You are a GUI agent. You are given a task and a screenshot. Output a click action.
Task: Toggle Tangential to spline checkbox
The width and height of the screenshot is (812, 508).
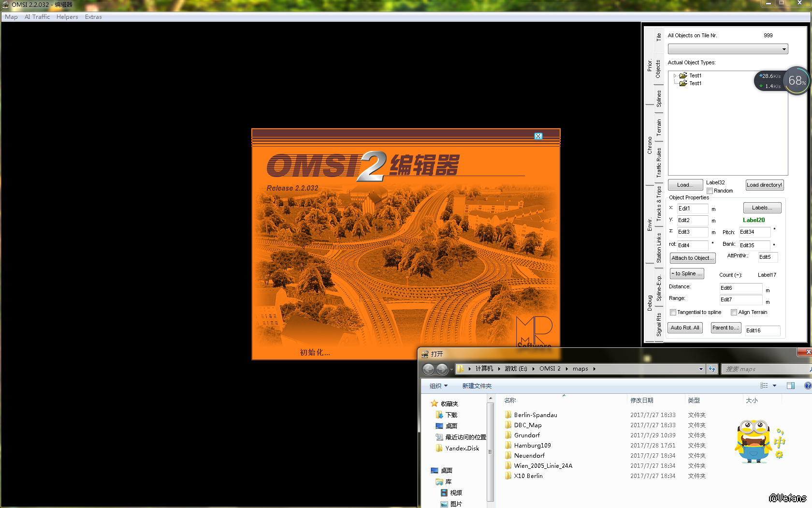[x=673, y=313]
